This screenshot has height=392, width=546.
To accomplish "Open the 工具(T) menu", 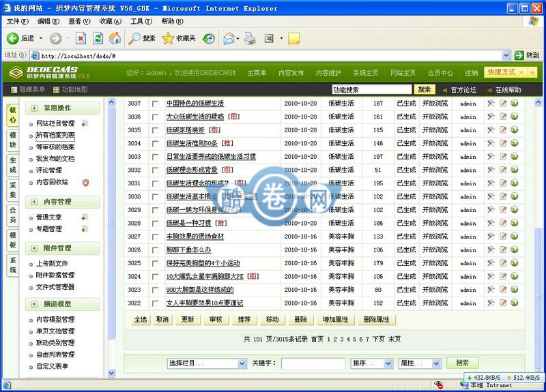I will (x=141, y=21).
